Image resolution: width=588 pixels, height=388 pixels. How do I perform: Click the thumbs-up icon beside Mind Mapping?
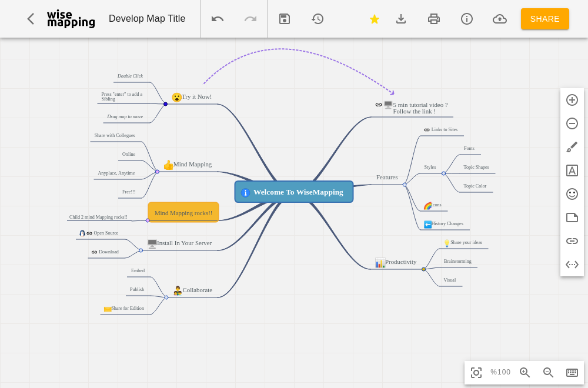168,165
